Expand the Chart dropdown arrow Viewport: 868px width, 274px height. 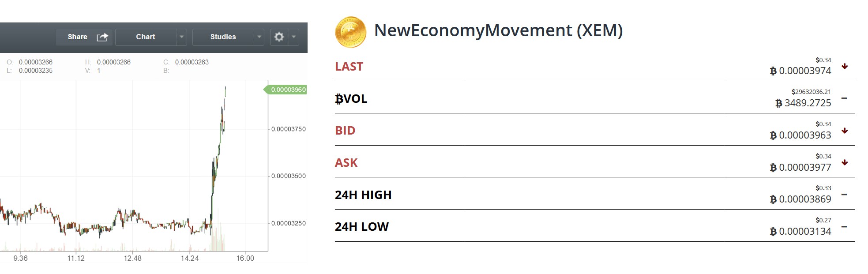coord(181,37)
